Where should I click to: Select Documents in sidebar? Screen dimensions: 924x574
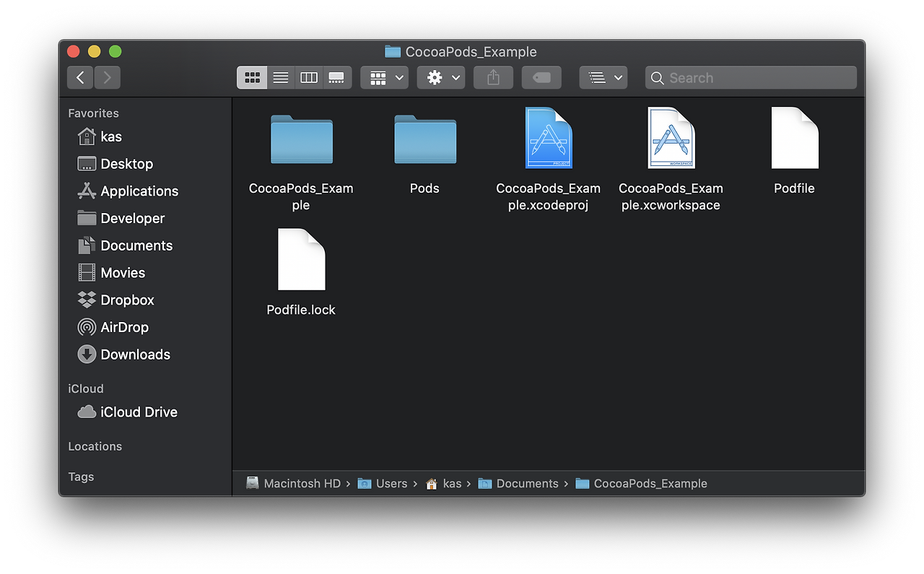(125, 245)
